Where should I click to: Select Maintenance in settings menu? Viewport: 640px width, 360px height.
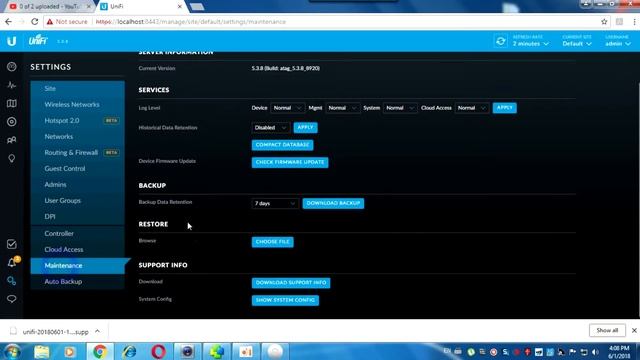[x=78, y=265]
